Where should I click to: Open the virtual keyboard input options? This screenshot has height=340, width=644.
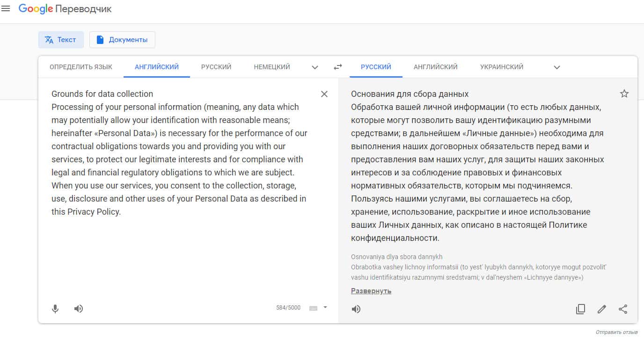(318, 308)
